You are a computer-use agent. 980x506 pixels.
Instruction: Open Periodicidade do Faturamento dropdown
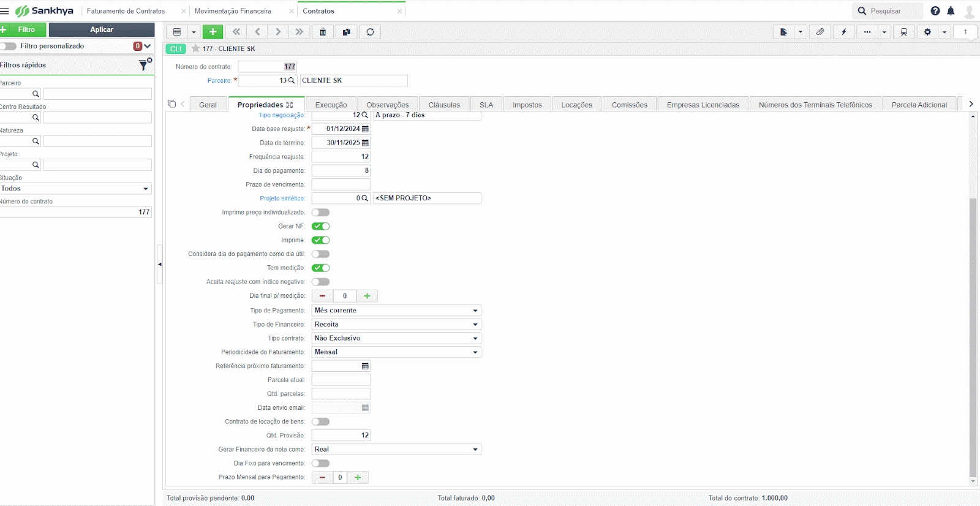[396, 352]
